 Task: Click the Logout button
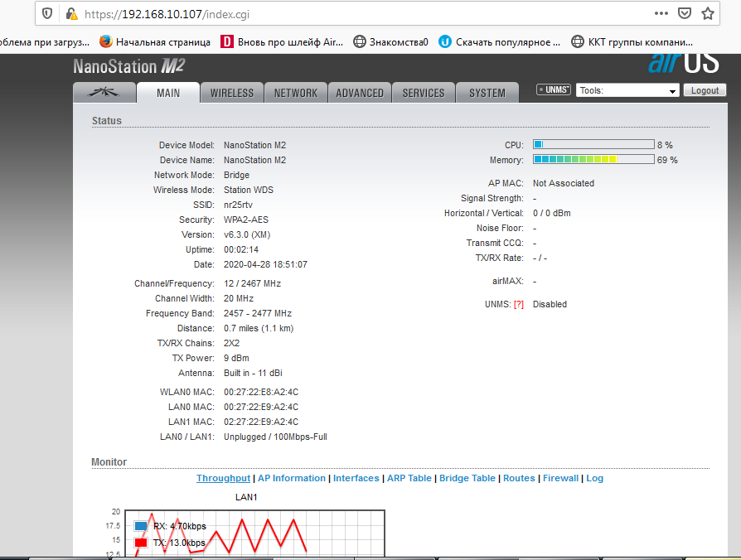pyautogui.click(x=705, y=90)
